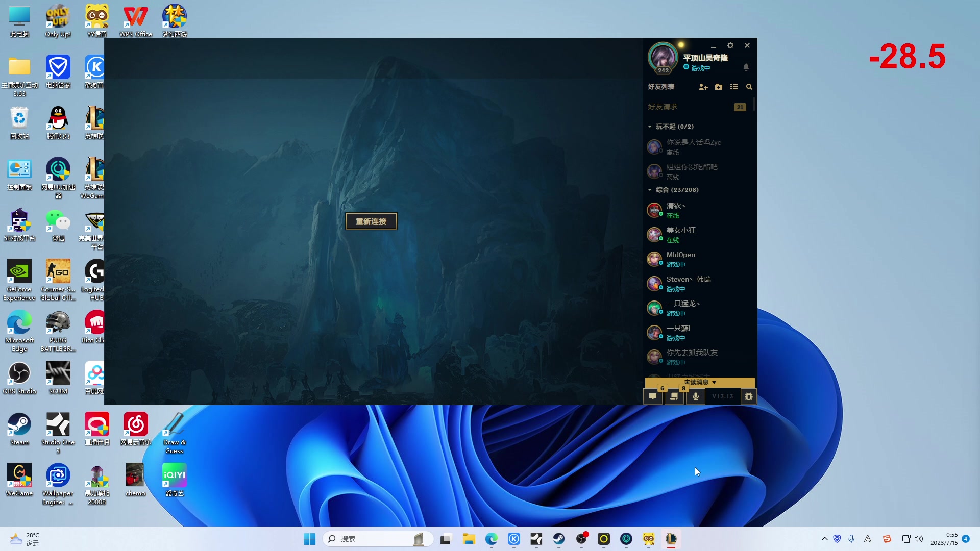The width and height of the screenshot is (980, 551).
Task: Select friend 清钦丶
Action: click(x=697, y=210)
